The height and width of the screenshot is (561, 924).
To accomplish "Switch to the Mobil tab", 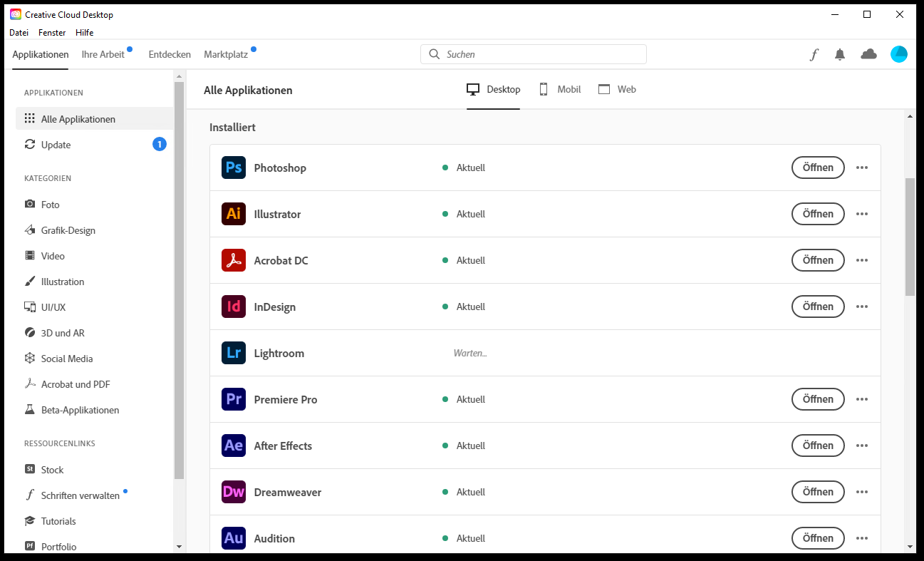I will pyautogui.click(x=560, y=89).
